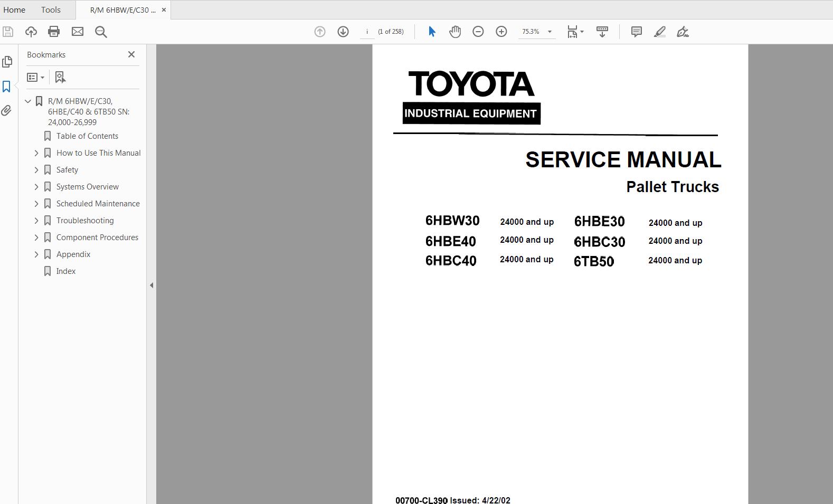Click the 00700-CL390 document number

point(421,500)
